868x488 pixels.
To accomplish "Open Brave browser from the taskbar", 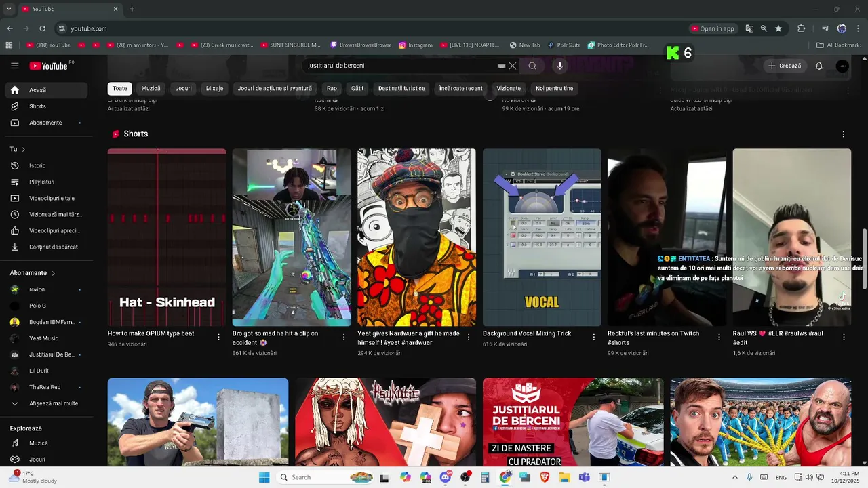I will (545, 477).
